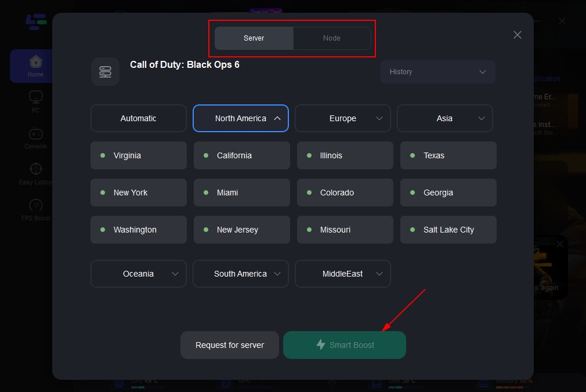
Task: Click the app logo in the sidebar
Action: coord(36,21)
